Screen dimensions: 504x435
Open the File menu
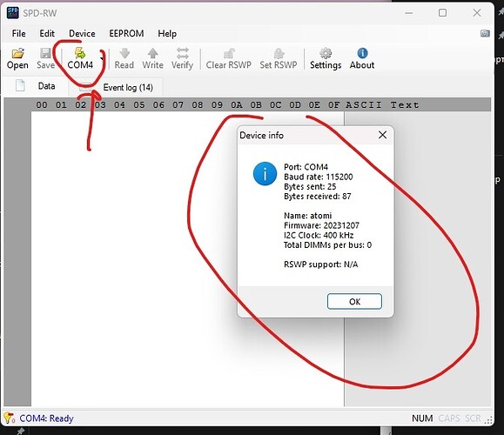[18, 33]
